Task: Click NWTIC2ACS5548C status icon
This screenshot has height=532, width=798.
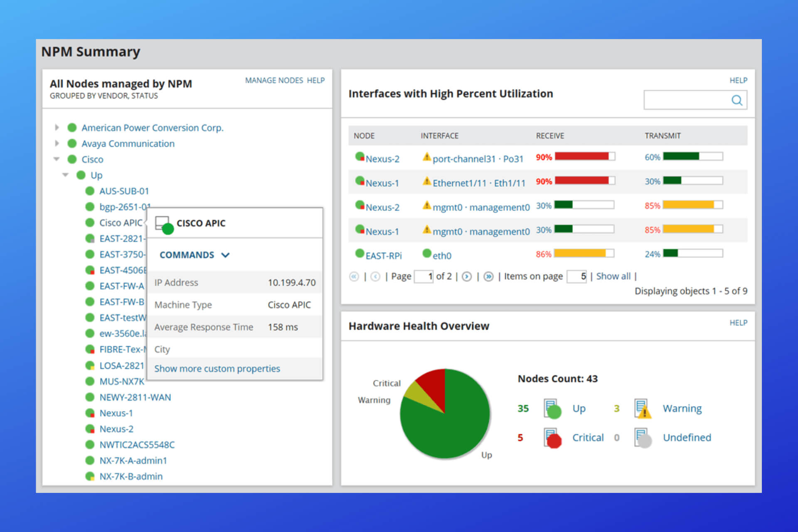Action: [90, 444]
